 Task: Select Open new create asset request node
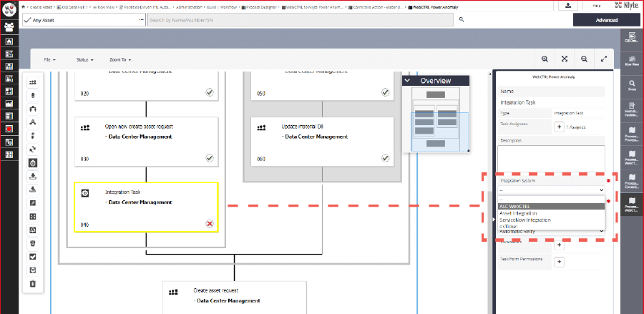coord(146,142)
